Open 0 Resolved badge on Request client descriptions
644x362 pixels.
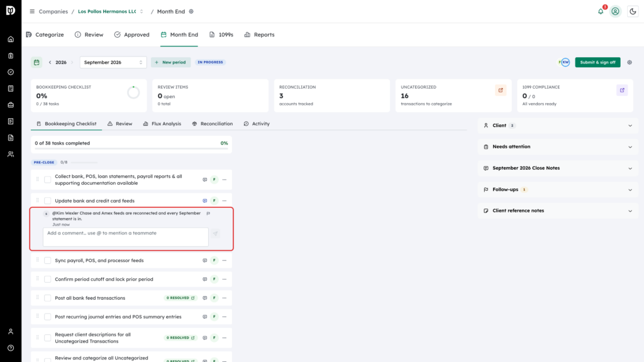tap(180, 337)
